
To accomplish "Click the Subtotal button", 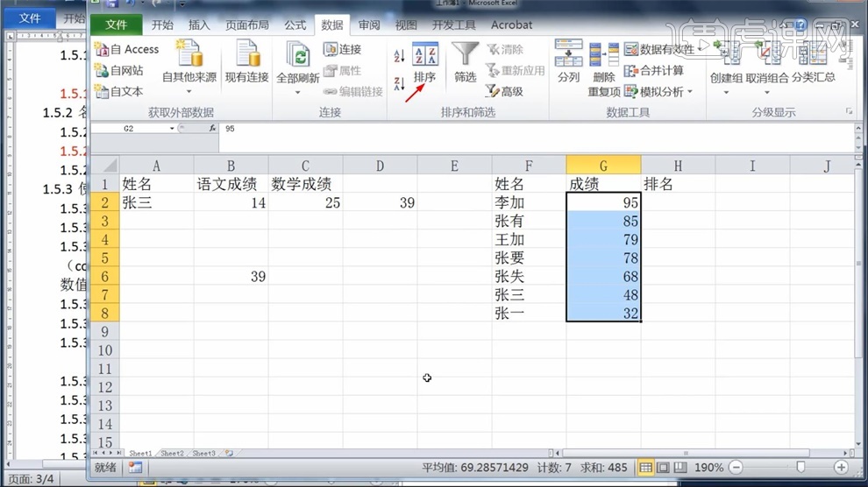I will click(813, 62).
